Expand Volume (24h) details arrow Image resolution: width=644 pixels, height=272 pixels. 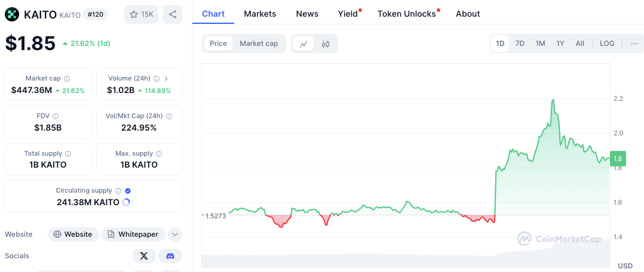tap(166, 78)
